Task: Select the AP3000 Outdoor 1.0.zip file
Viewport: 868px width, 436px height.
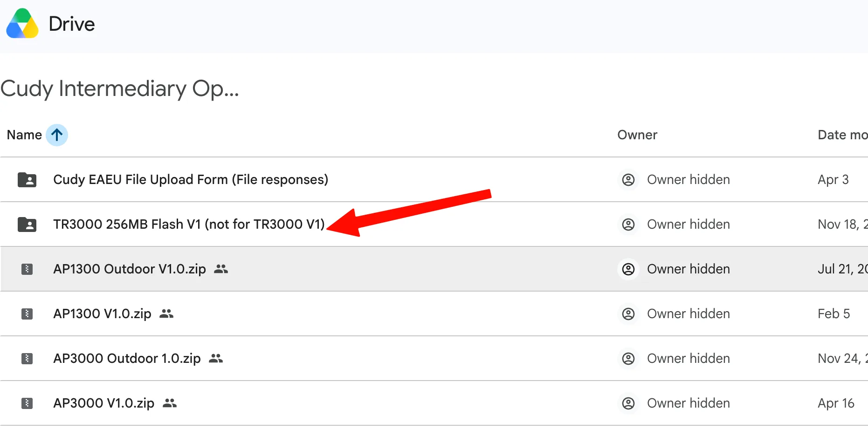Action: [x=127, y=359]
